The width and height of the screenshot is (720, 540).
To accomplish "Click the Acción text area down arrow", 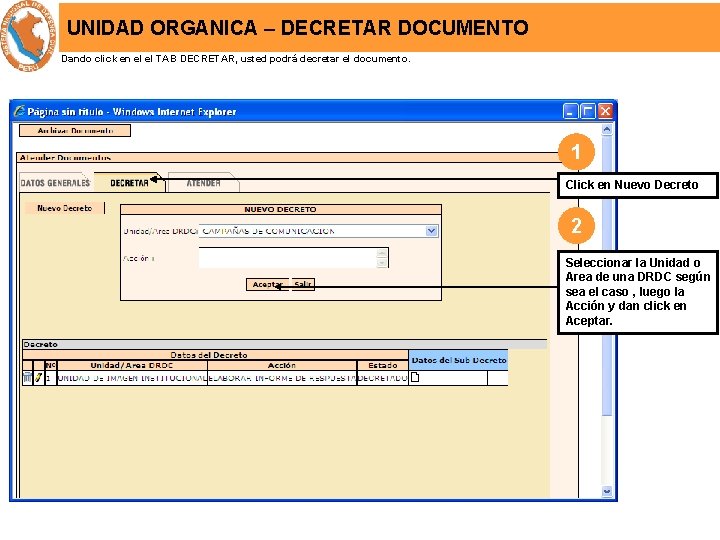I will point(382,263).
